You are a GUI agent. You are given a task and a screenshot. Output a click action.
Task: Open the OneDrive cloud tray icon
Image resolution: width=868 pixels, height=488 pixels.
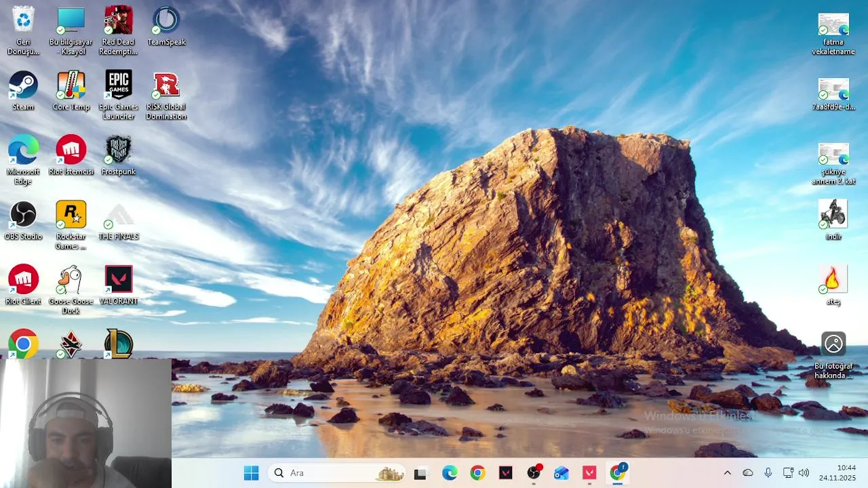click(748, 473)
